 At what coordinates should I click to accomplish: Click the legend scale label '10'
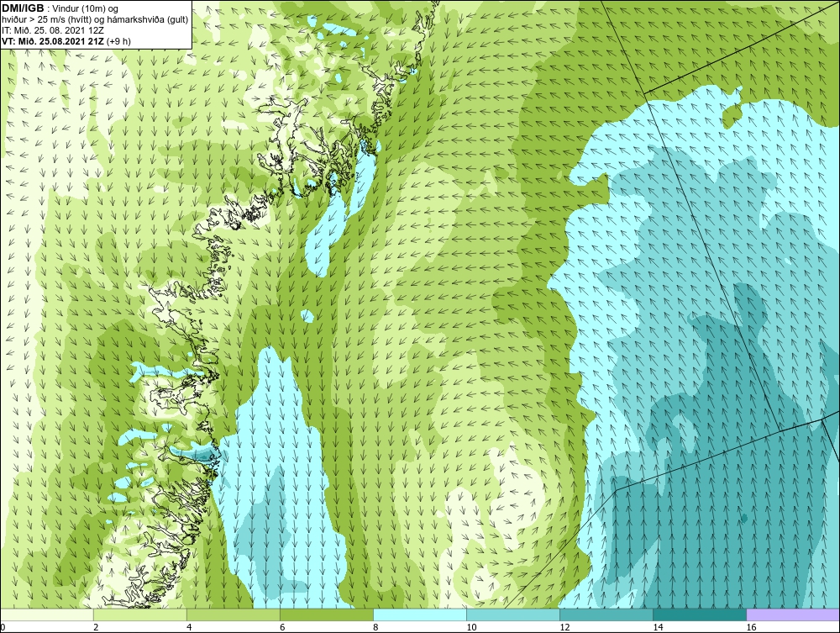pyautogui.click(x=471, y=627)
